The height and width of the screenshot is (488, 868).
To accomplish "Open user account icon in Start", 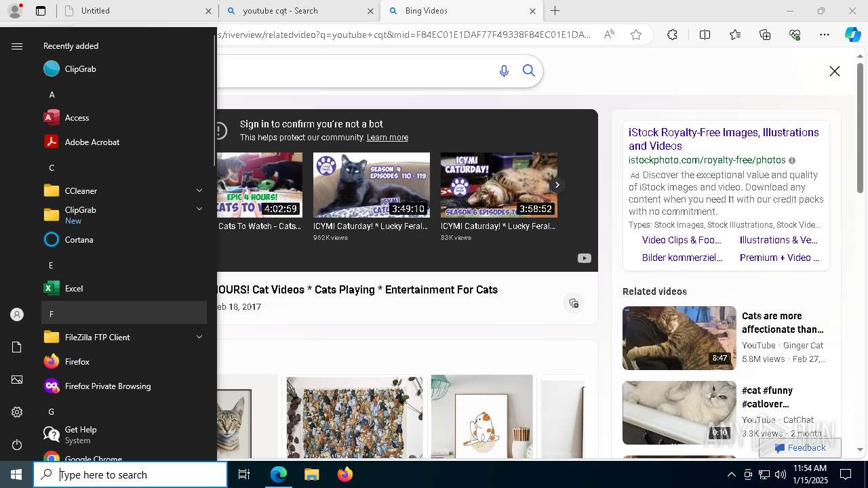I will coord(17,314).
